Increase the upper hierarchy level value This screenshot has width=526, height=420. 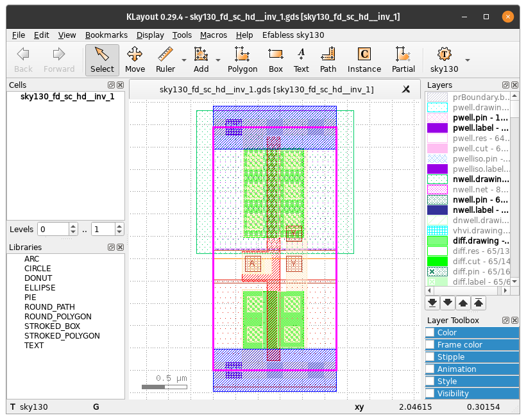coord(119,226)
